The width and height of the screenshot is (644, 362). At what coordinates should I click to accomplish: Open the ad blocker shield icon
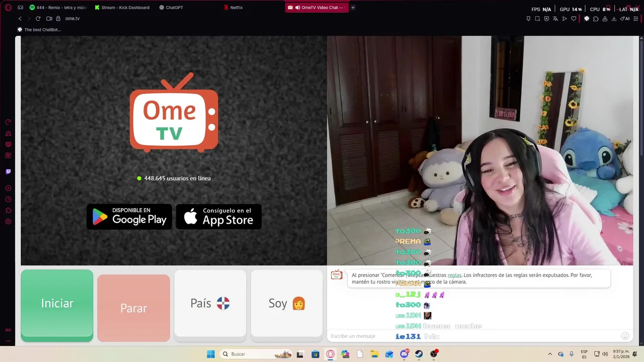pyautogui.click(x=546, y=19)
